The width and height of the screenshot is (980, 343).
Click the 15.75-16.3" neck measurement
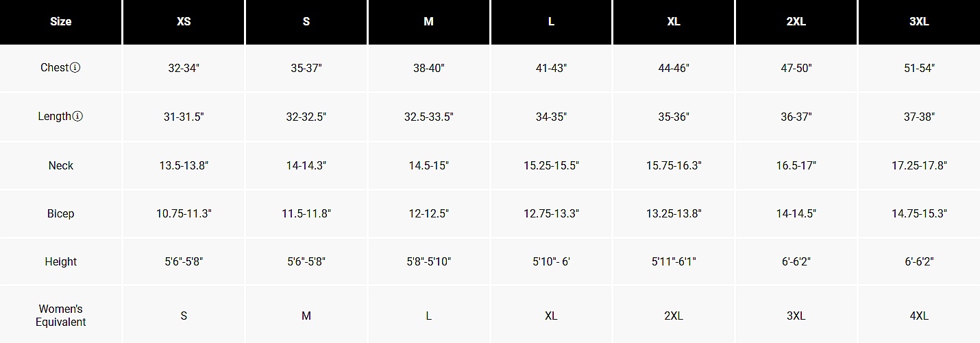tap(674, 165)
